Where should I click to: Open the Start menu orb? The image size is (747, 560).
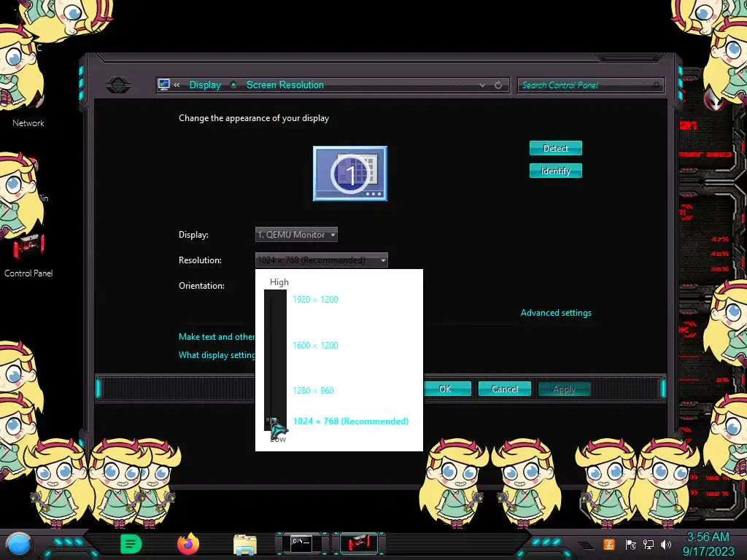tap(18, 544)
